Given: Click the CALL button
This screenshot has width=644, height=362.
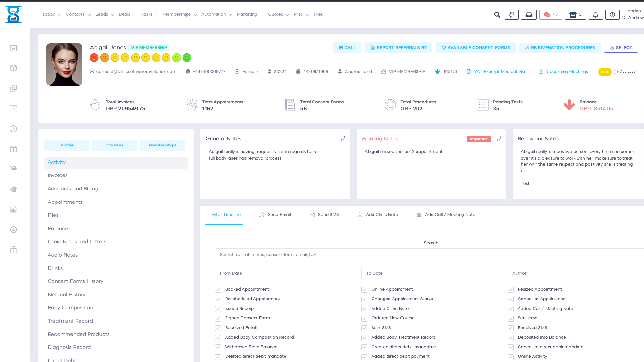Looking at the screenshot, I should pos(347,48).
